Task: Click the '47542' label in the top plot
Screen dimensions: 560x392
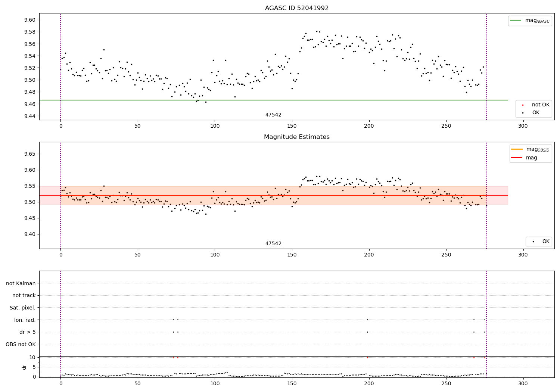Action: pos(273,115)
